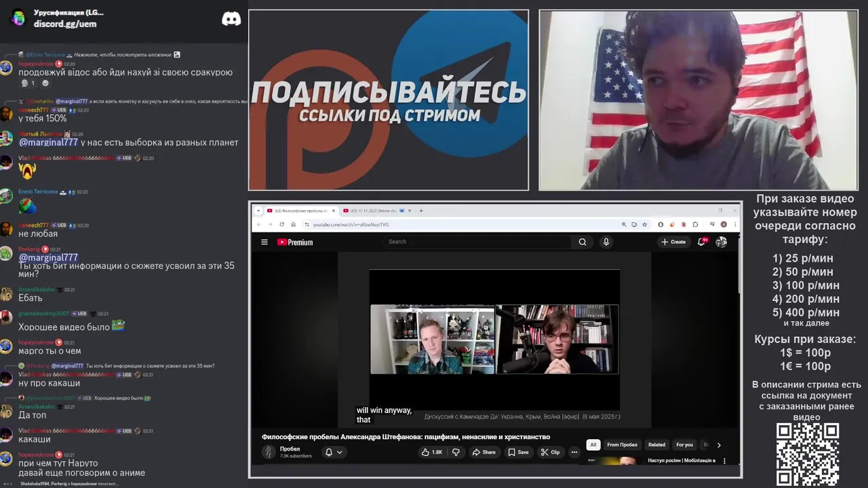Open site information icon in address bar
868x488 pixels.
(x=307, y=224)
